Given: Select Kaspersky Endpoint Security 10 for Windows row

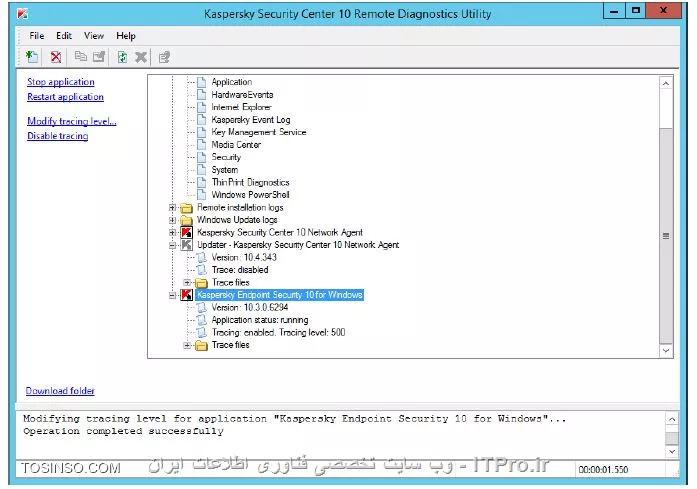Looking at the screenshot, I should click(x=280, y=295).
